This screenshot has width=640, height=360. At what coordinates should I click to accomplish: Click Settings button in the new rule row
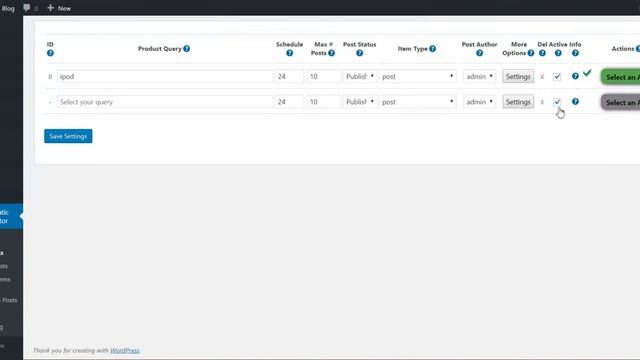click(518, 102)
